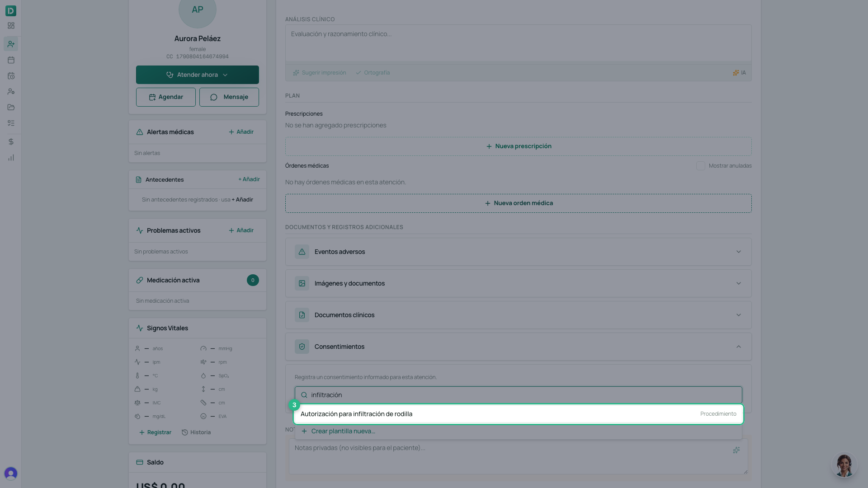This screenshot has height=488, width=868.
Task: Open the calendar-with-clock icon in sidebar
Action: click(11, 76)
